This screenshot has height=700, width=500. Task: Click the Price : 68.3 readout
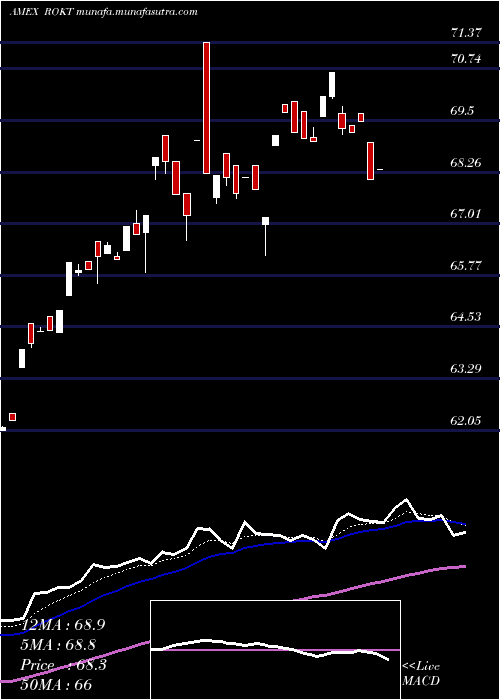point(63,665)
